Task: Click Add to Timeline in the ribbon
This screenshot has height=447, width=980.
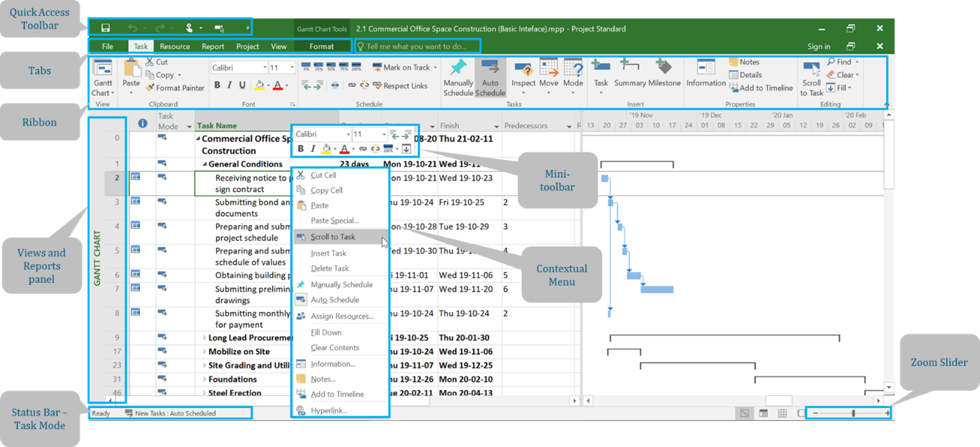Action: pyautogui.click(x=761, y=88)
